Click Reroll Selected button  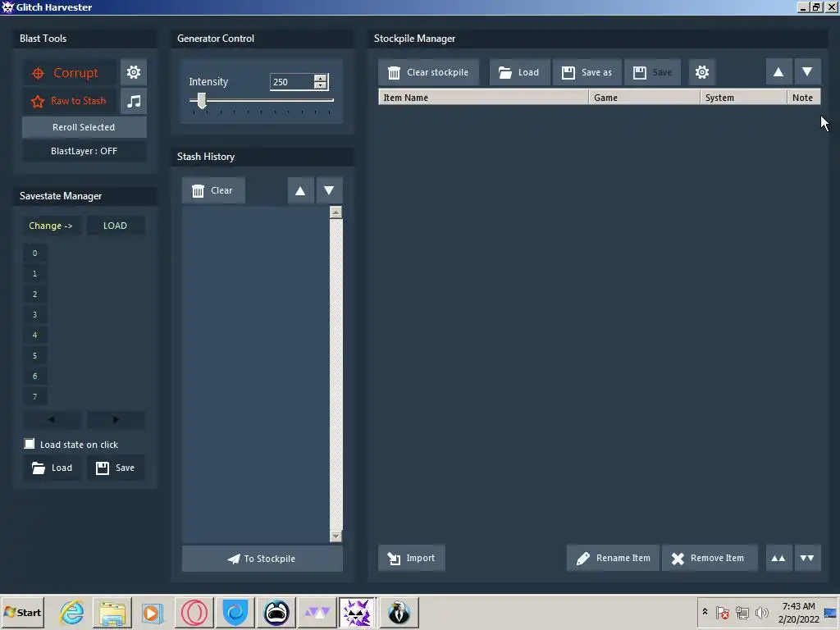[84, 127]
